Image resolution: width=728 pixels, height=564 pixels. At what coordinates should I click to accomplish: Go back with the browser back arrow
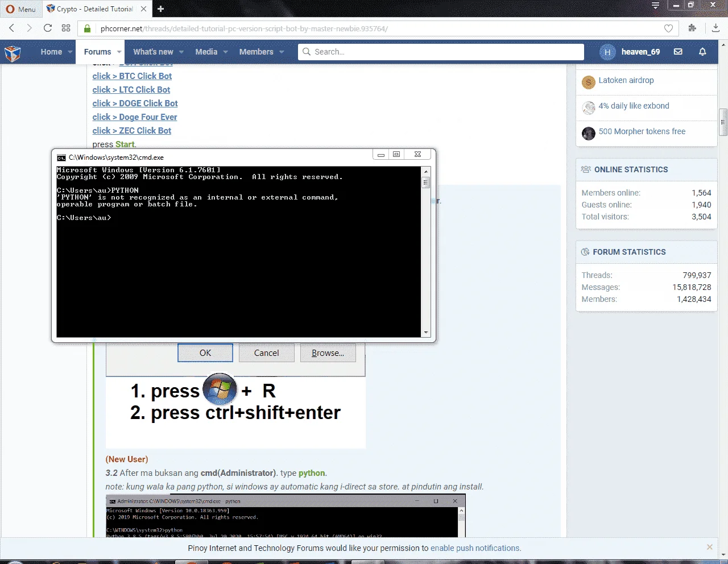pos(12,28)
